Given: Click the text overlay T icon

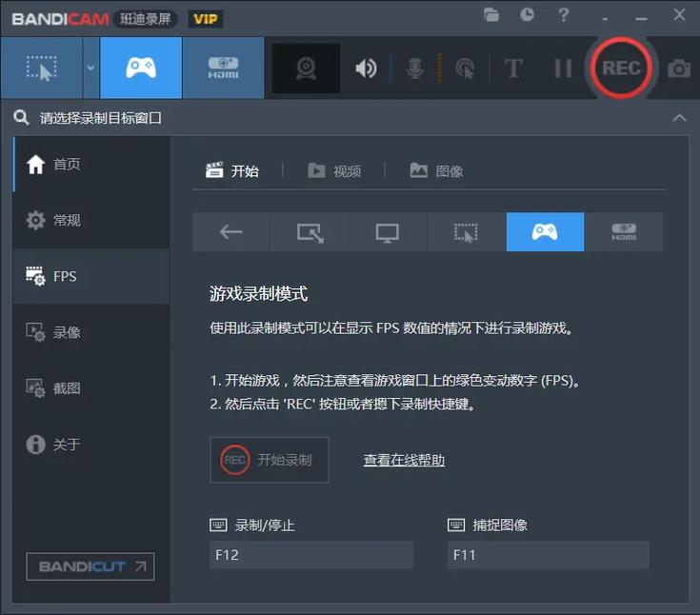Looking at the screenshot, I should click(x=513, y=69).
